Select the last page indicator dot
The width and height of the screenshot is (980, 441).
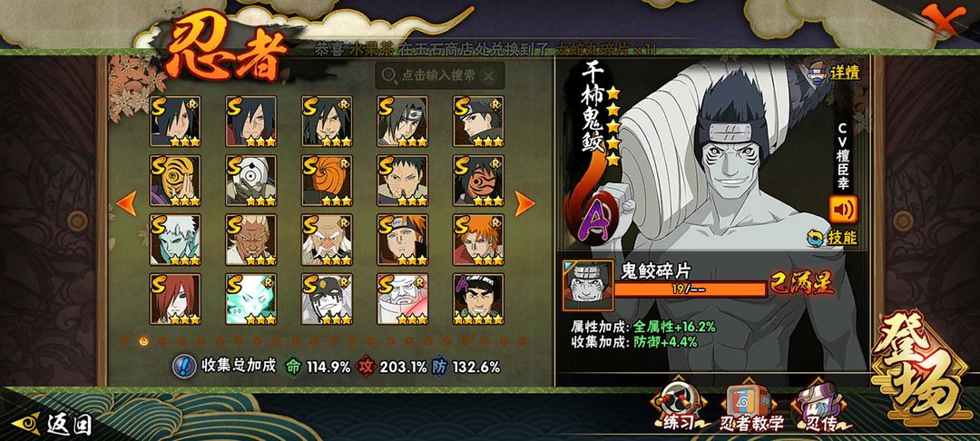523,341
